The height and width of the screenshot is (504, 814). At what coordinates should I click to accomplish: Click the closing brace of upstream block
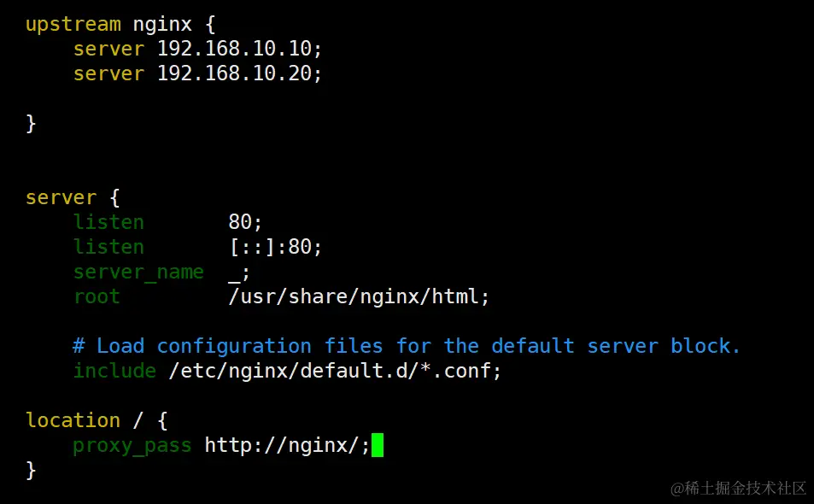tap(31, 123)
